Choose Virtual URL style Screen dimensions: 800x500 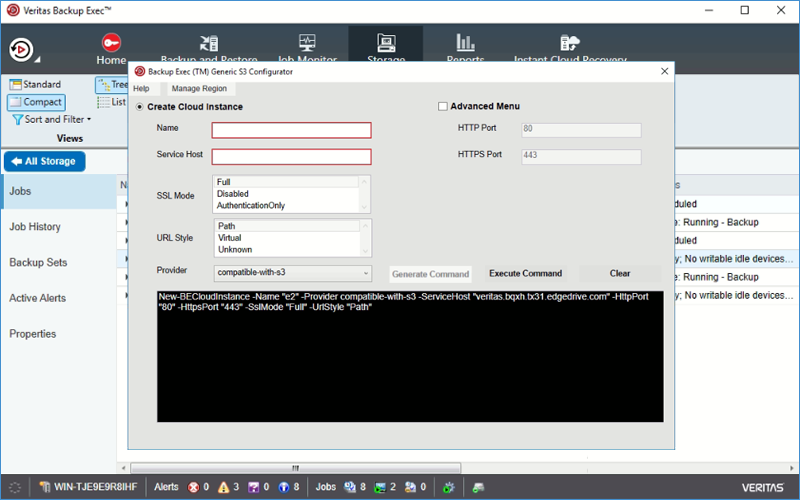[x=288, y=238]
